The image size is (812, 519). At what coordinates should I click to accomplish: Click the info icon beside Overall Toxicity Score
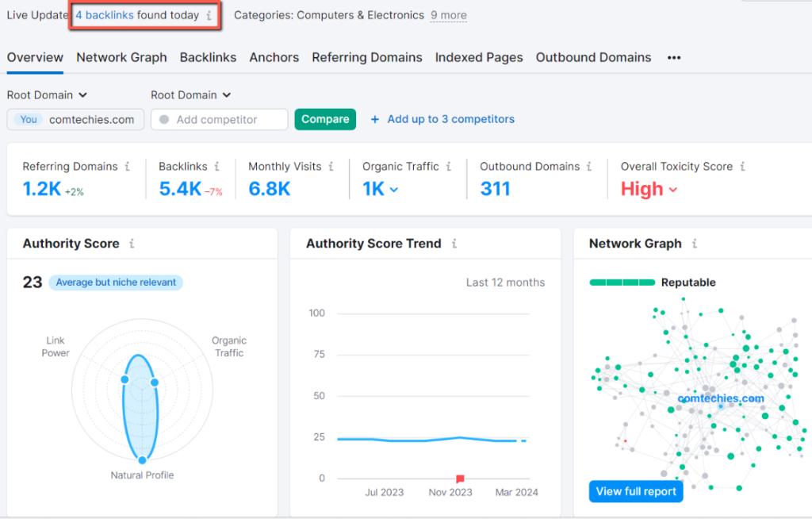point(742,167)
